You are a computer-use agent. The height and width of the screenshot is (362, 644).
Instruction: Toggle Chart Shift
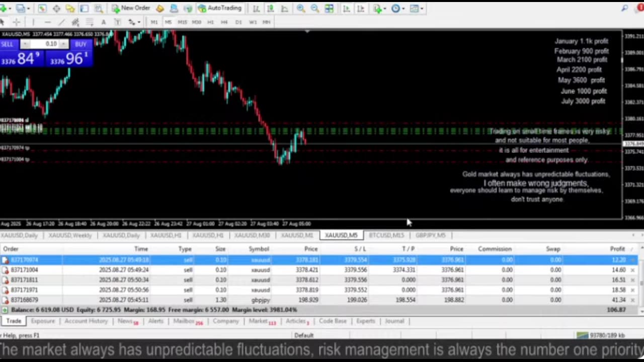[x=360, y=9]
